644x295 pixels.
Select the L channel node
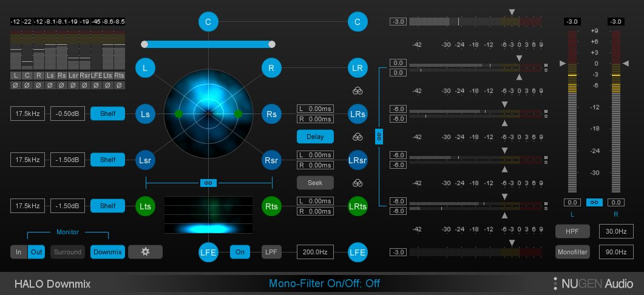coord(145,68)
